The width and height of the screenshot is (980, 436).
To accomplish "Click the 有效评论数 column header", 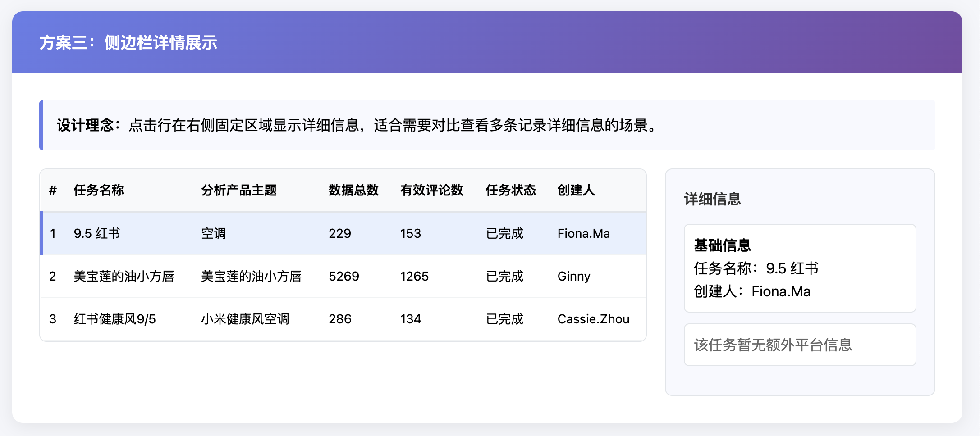I will pyautogui.click(x=431, y=190).
